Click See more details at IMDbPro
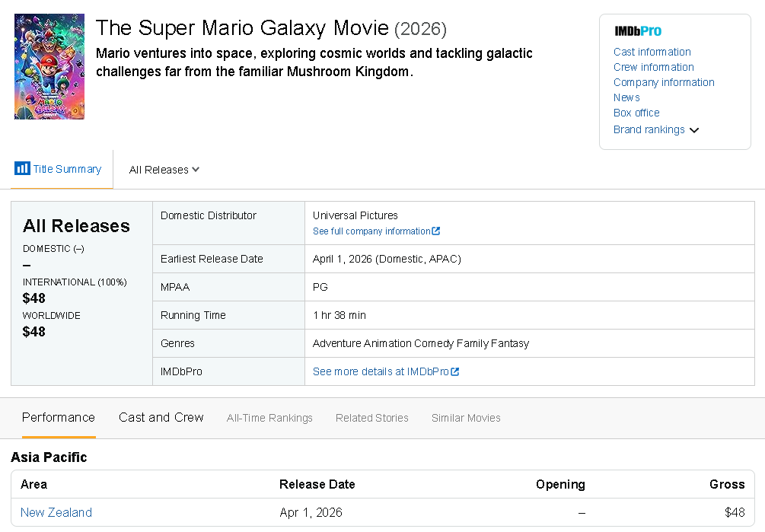Viewport: 765px width, 532px height. tap(381, 371)
